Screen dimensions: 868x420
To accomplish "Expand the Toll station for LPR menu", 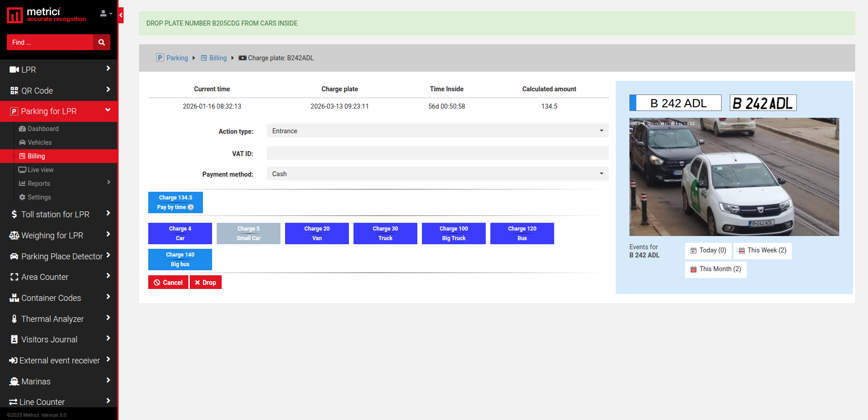I will point(59,214).
